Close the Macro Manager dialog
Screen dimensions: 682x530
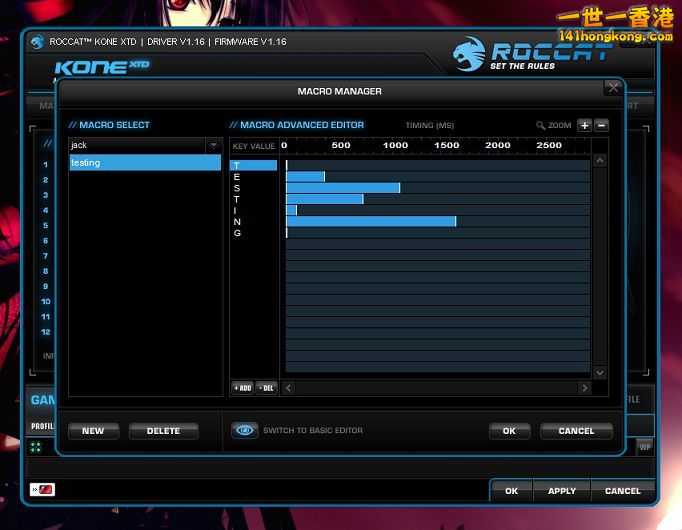point(613,88)
